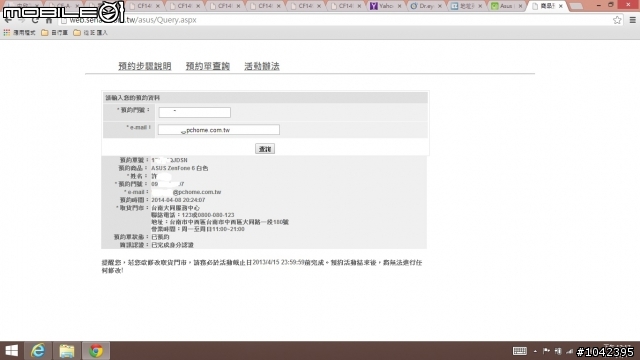Click the phone number 123或0800-080-123
The height and width of the screenshot is (360, 640).
coord(208,215)
